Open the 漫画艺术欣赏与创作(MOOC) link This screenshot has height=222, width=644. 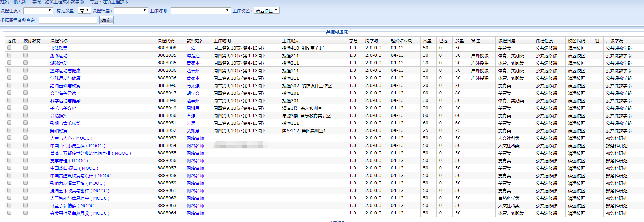coord(80,191)
